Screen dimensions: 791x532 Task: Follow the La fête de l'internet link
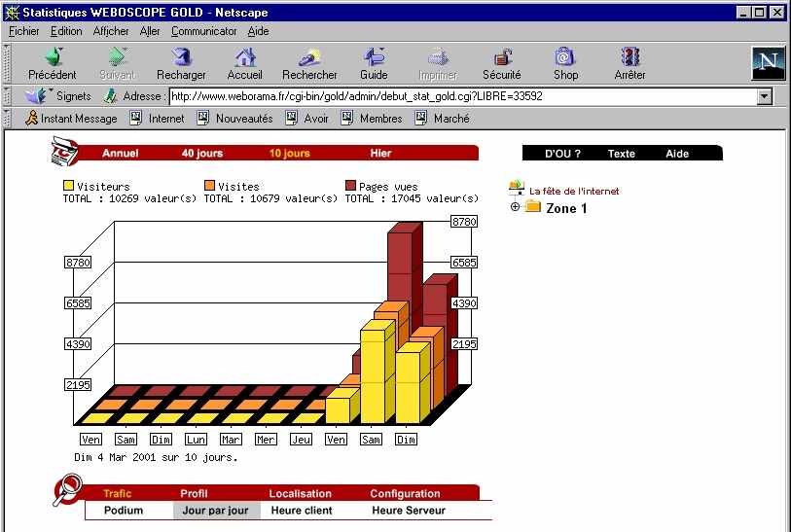coord(574,192)
